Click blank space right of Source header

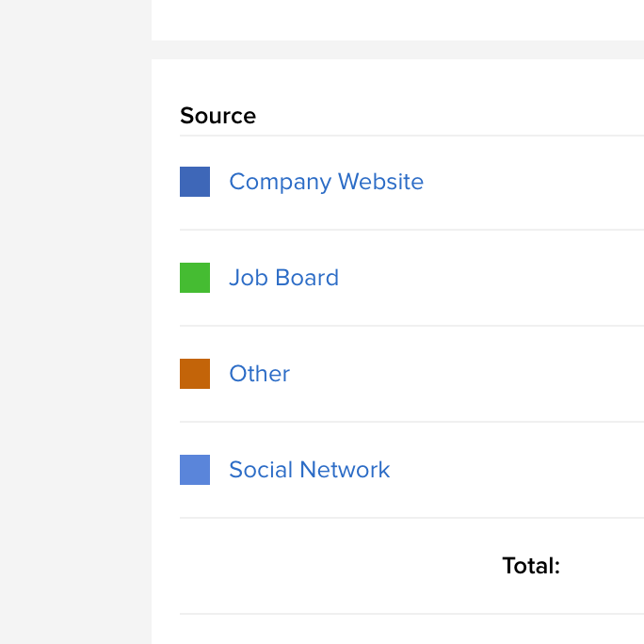(450, 116)
